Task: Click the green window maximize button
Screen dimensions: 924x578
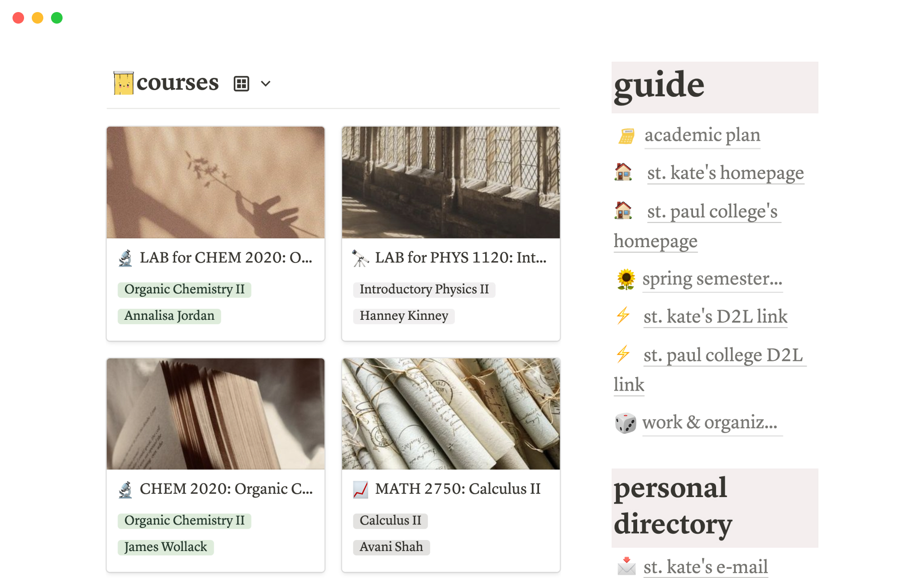Action: (x=57, y=18)
